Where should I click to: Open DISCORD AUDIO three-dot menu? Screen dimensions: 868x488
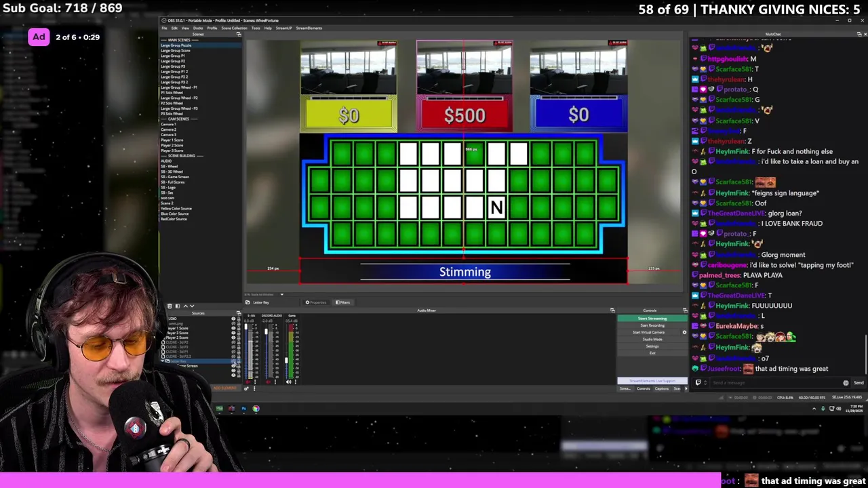275,382
